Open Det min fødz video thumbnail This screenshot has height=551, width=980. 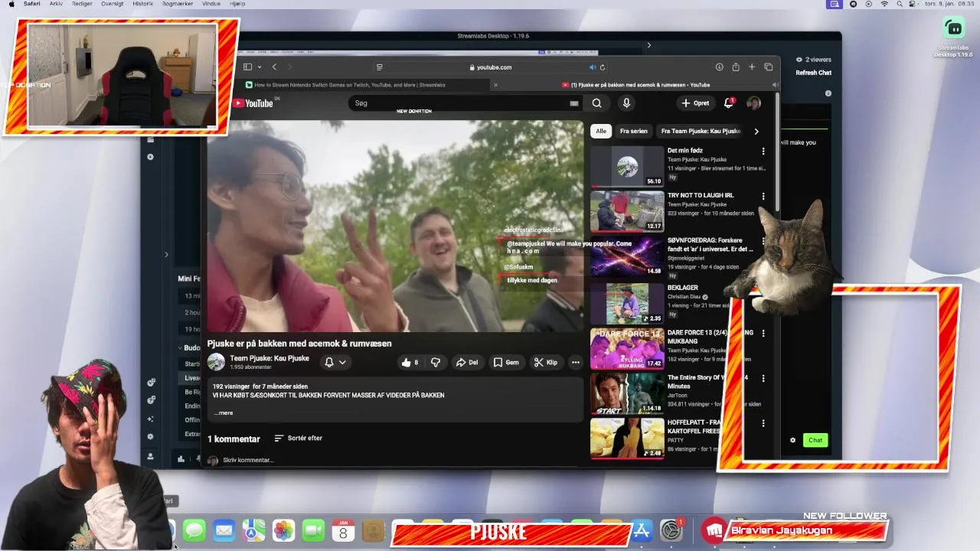(627, 166)
